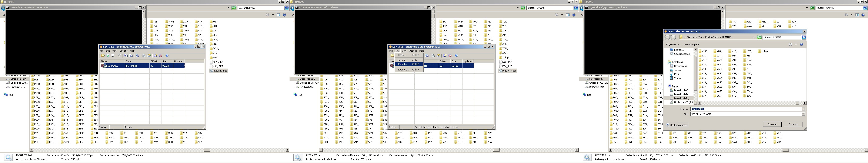Open File menu in Ready-status IPAC Browser

(102, 51)
